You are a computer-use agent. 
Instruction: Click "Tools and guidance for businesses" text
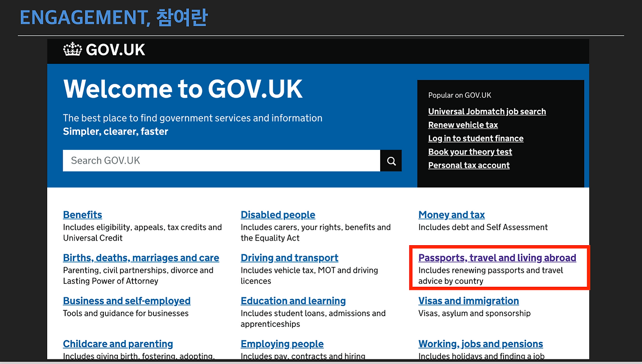pyautogui.click(x=126, y=313)
